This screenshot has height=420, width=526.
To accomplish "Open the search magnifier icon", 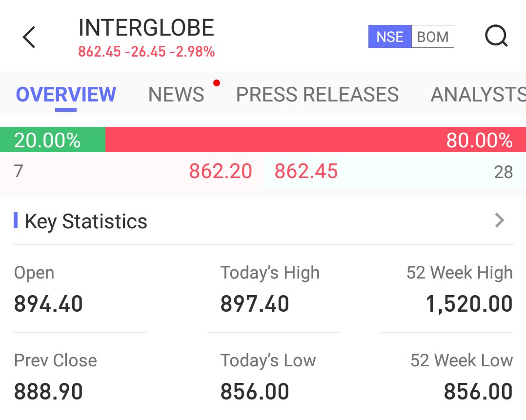I will [x=497, y=36].
